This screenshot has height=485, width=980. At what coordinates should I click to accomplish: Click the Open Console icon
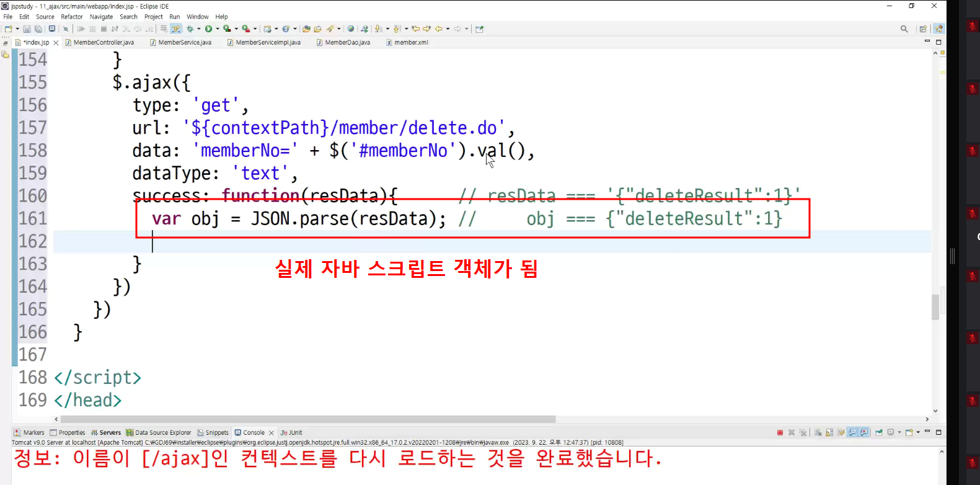[x=909, y=433]
